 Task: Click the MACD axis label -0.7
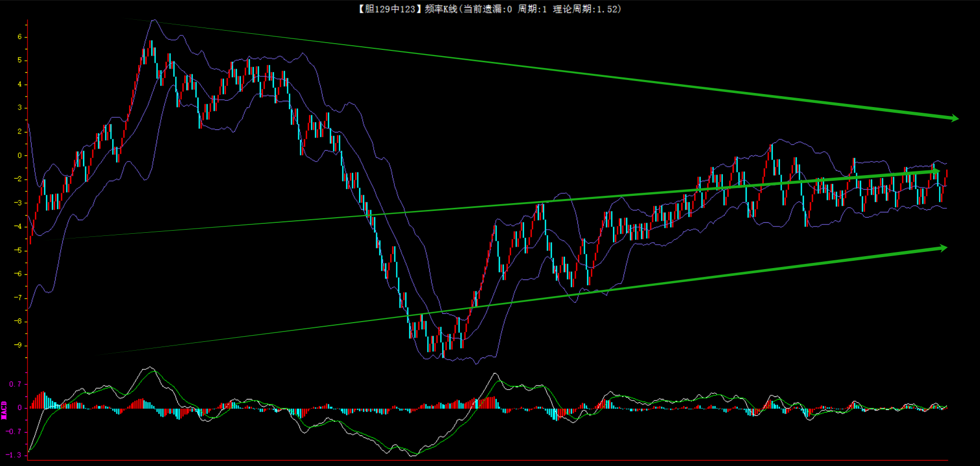pos(14,432)
